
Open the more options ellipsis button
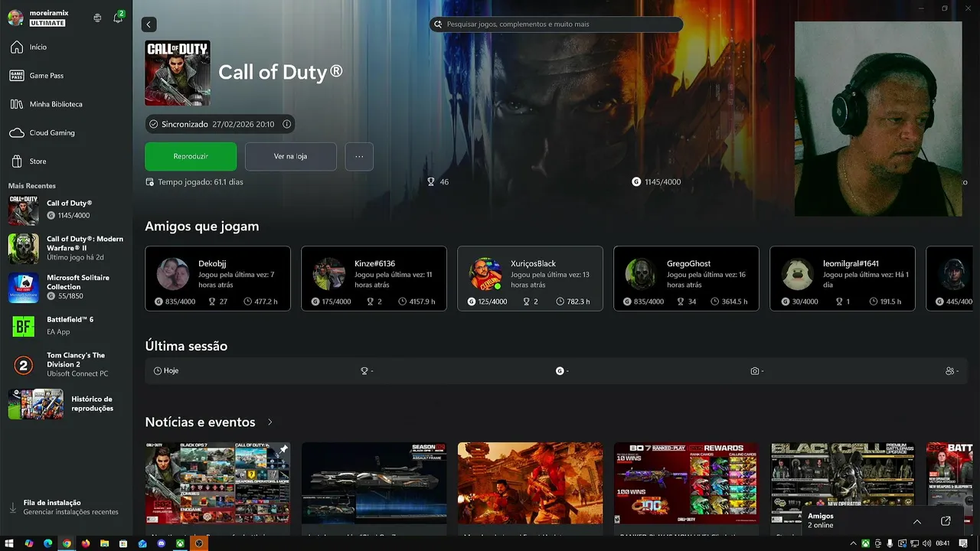(x=359, y=156)
